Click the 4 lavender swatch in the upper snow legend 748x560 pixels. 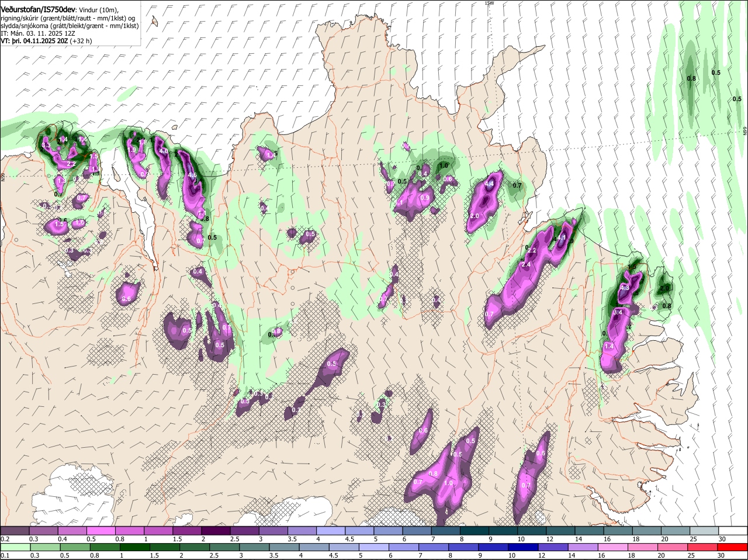click(x=331, y=530)
